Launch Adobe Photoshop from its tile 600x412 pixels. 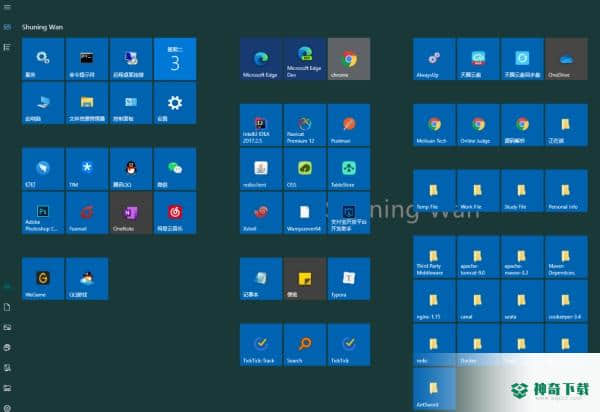click(x=43, y=213)
